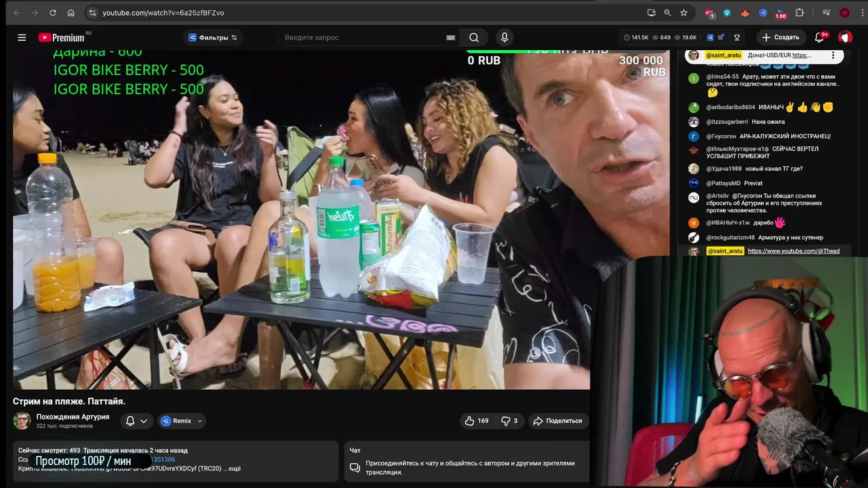This screenshot has width=868, height=488.
Task: View site information icon in address bar
Action: pos(93,12)
